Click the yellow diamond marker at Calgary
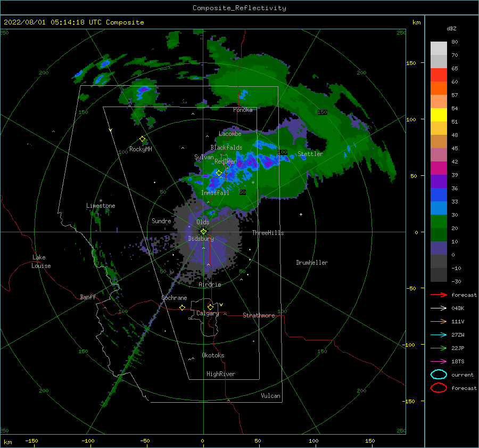This screenshot has width=479, height=448. (210, 307)
